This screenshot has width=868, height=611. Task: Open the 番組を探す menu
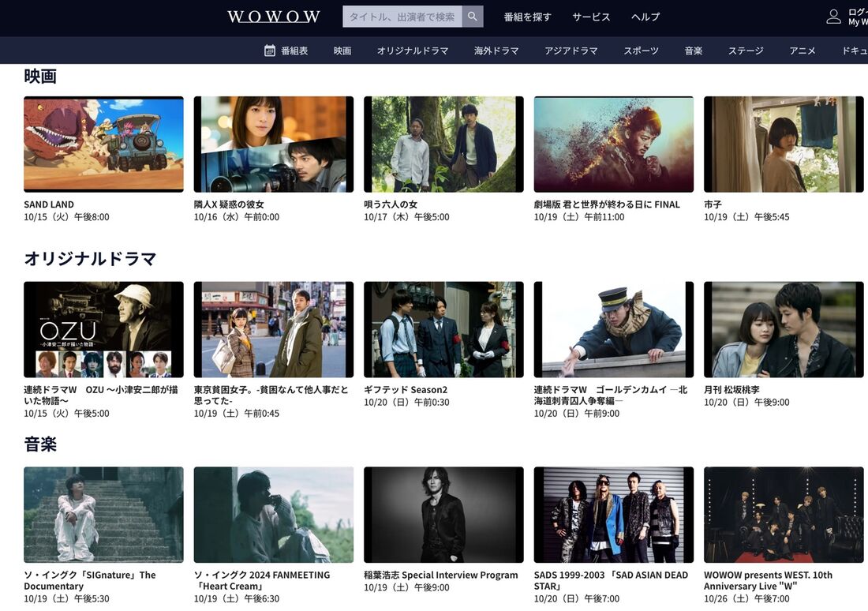pyautogui.click(x=528, y=17)
